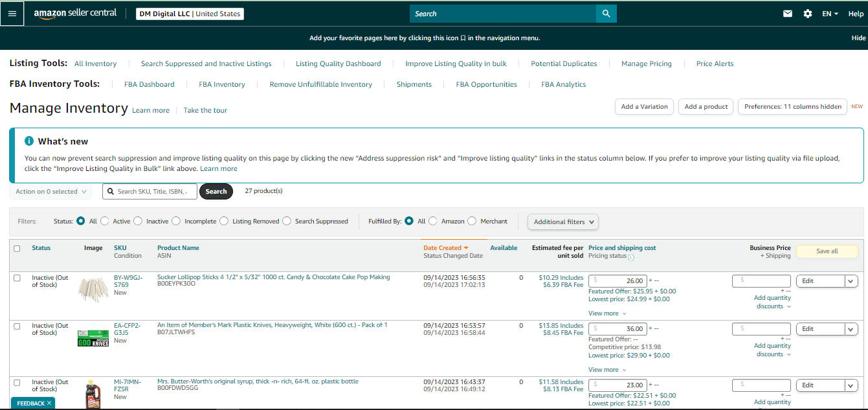The image size is (868, 410).
Task: Click Add a Variation button
Action: 644,107
